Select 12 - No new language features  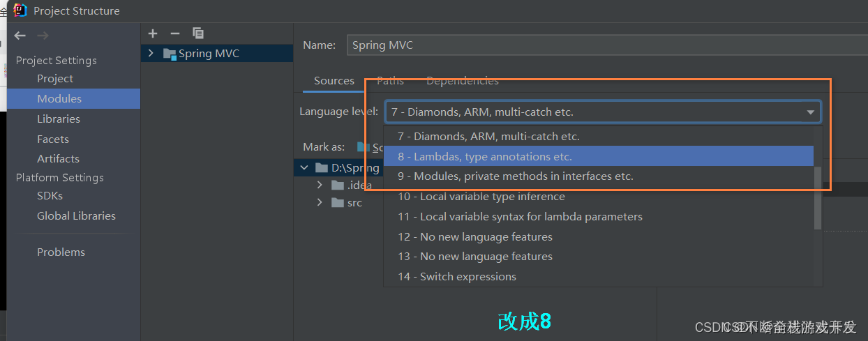tap(599, 237)
